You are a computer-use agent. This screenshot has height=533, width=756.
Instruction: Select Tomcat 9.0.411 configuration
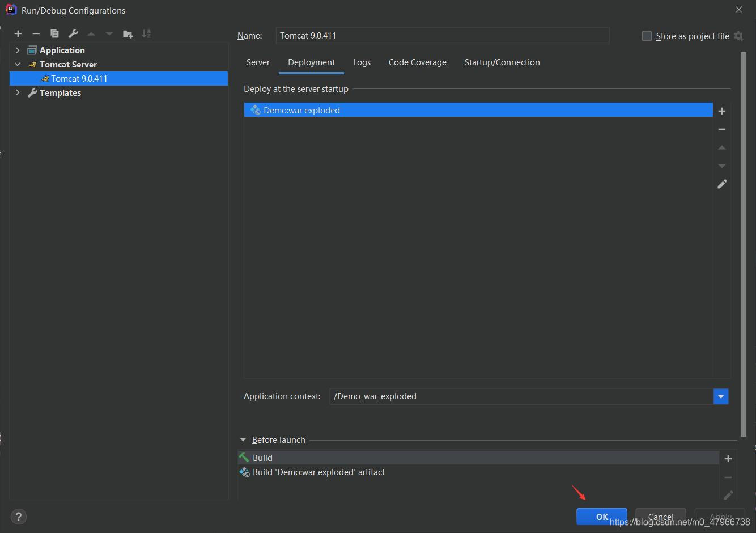click(118, 79)
